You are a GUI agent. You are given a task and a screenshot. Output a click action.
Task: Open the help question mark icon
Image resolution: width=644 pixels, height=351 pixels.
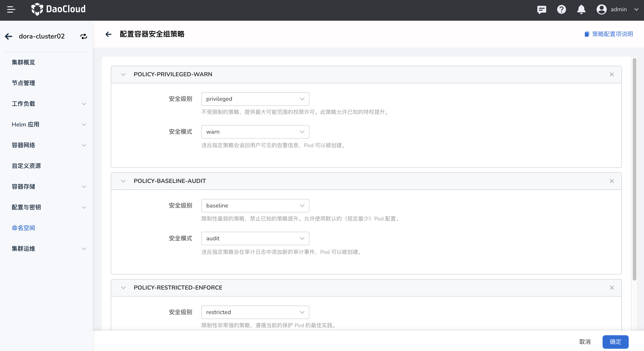tap(561, 9)
